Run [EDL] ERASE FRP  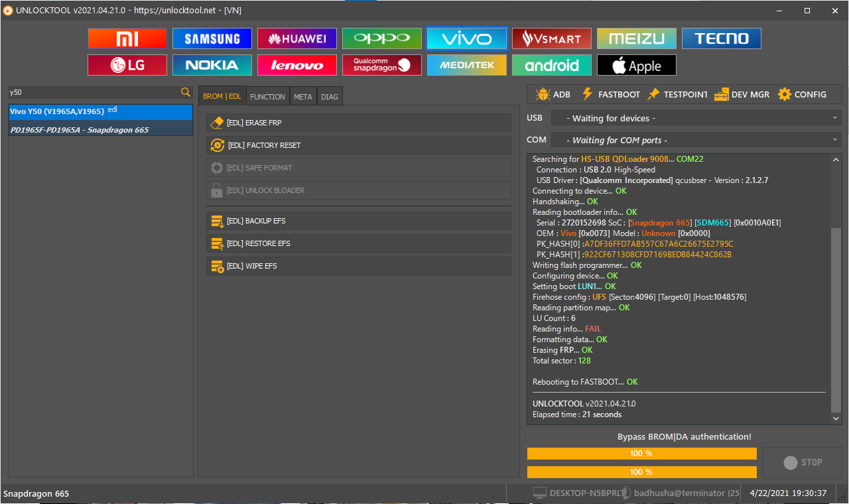coord(359,123)
